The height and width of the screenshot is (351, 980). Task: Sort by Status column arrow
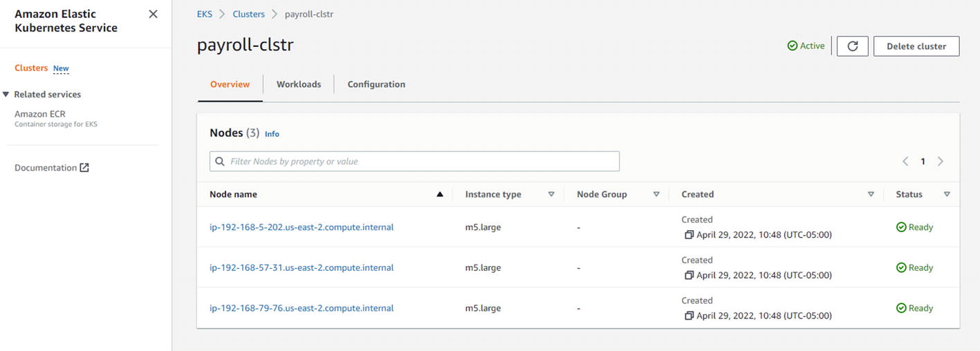[947, 194]
